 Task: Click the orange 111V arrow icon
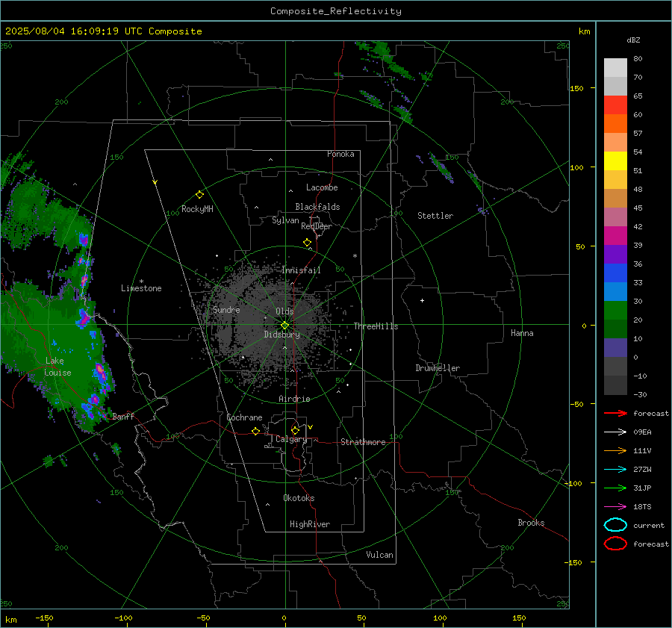point(615,450)
